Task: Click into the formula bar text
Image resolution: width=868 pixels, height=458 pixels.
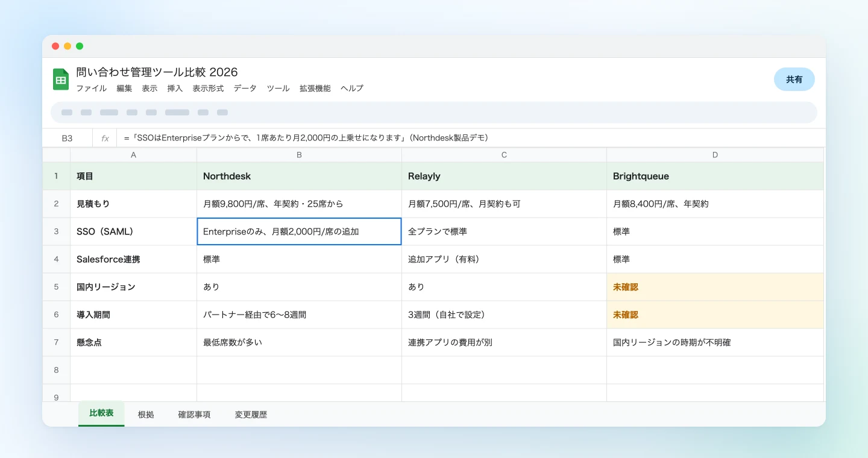Action: [306, 138]
